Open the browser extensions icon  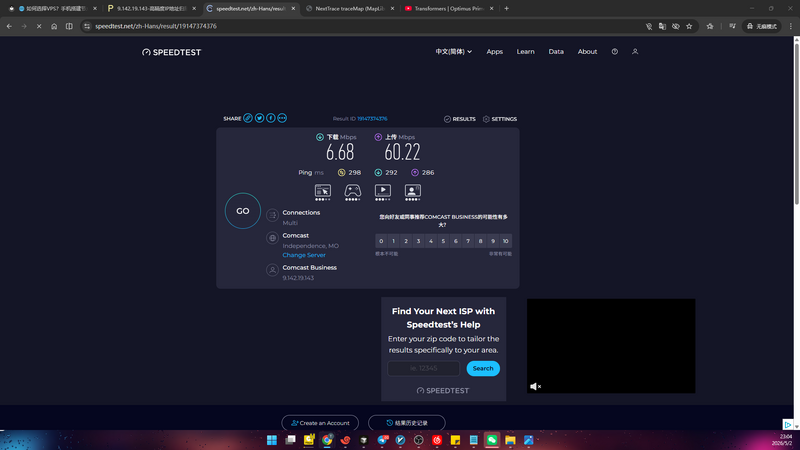710,26
